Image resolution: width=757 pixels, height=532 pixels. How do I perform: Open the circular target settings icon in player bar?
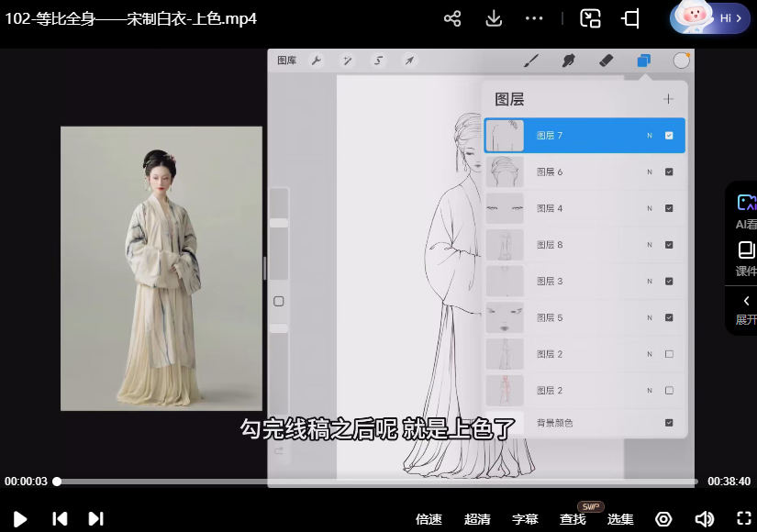663,519
